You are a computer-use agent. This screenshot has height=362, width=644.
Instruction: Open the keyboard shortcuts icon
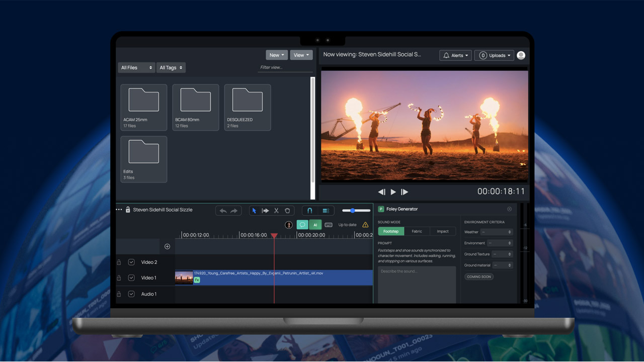point(329,225)
